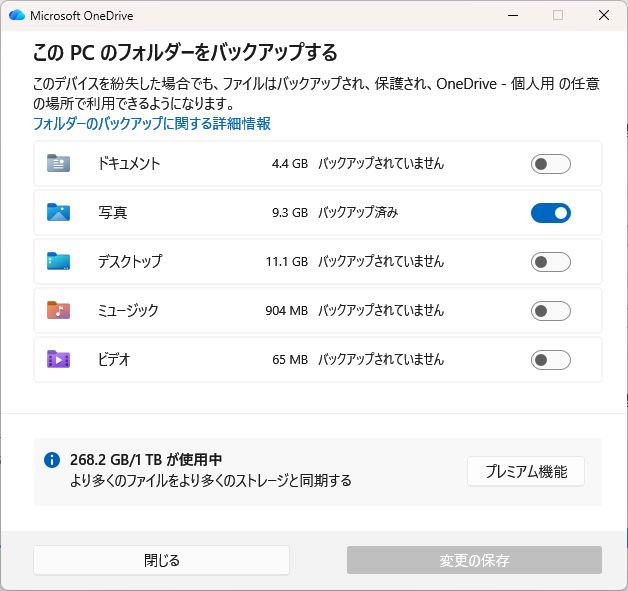Image resolution: width=628 pixels, height=591 pixels.
Task: Select the 写真 folder name label
Action: [x=113, y=213]
